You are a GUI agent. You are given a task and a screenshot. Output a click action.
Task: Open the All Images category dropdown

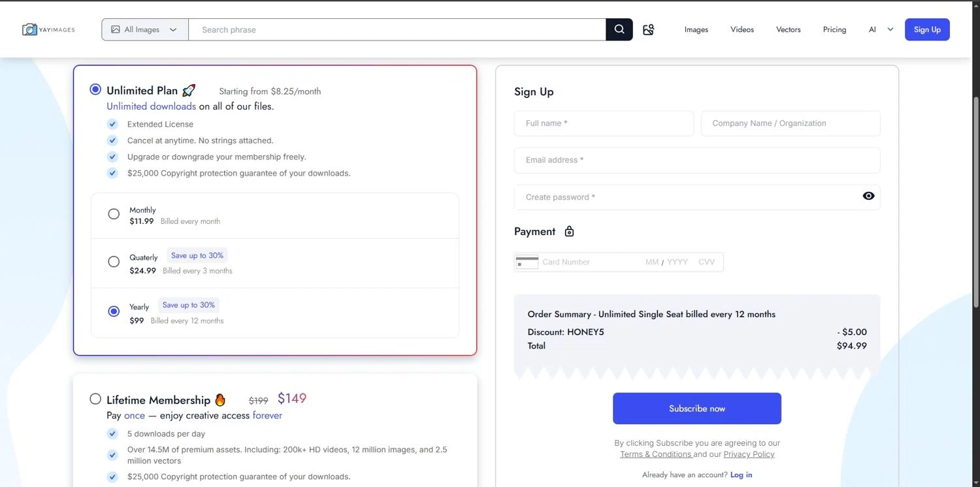coord(145,29)
